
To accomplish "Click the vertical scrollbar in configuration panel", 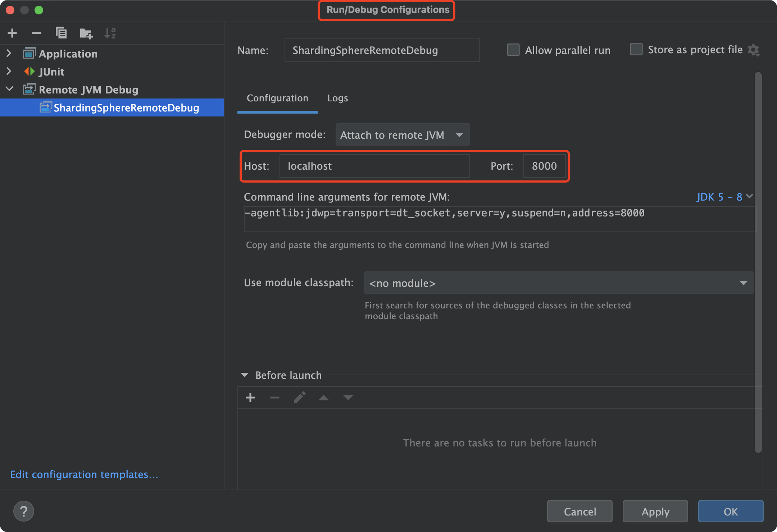I will (758, 262).
